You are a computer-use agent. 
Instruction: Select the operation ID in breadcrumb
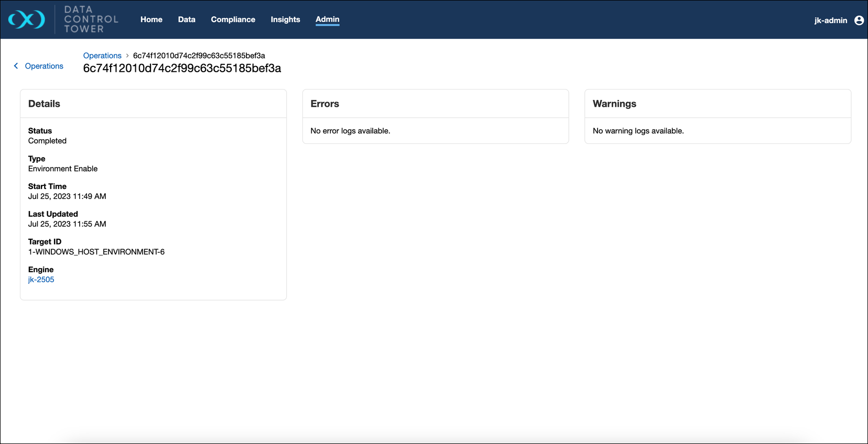(x=199, y=56)
